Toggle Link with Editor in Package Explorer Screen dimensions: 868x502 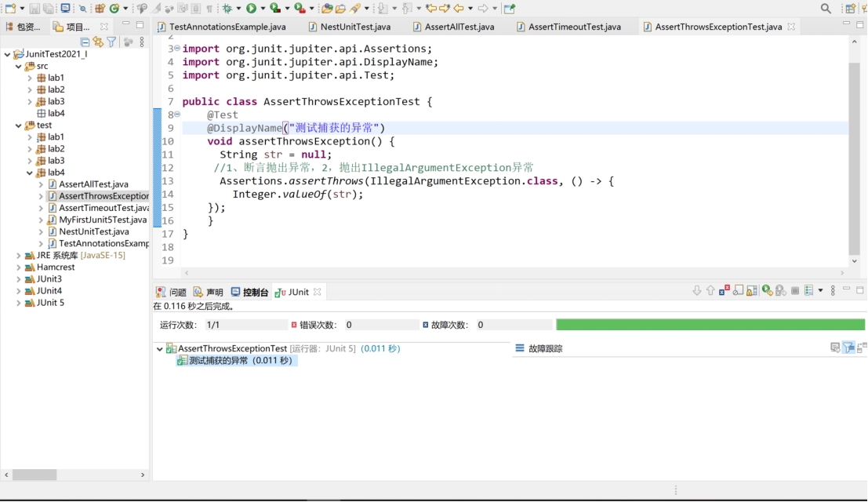[x=98, y=42]
